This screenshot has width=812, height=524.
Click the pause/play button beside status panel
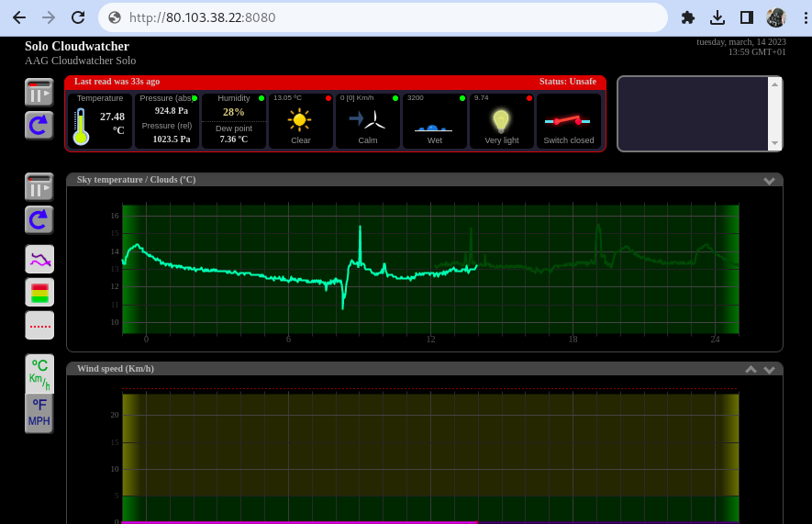pyautogui.click(x=39, y=92)
